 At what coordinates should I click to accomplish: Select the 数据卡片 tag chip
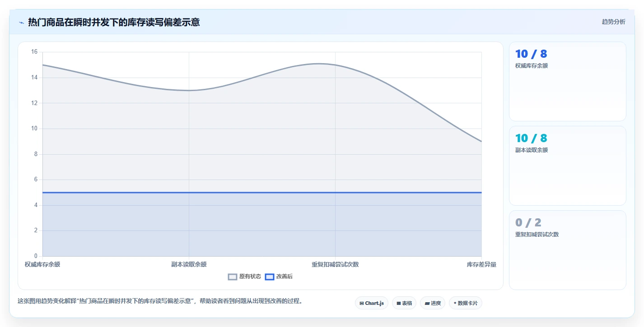(x=466, y=303)
